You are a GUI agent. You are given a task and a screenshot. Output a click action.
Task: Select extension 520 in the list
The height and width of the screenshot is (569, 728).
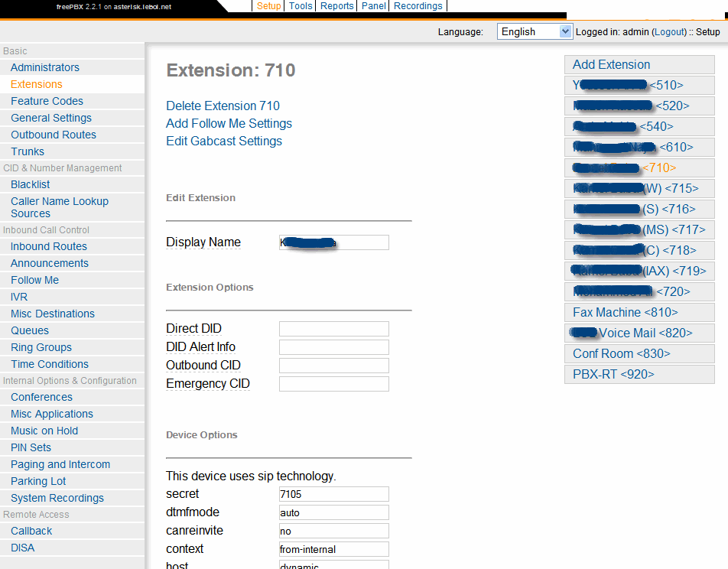pos(639,106)
